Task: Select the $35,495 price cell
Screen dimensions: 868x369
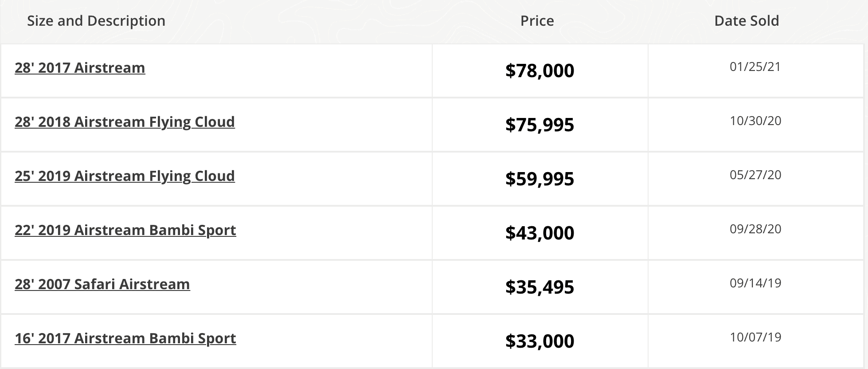Action: [540, 287]
